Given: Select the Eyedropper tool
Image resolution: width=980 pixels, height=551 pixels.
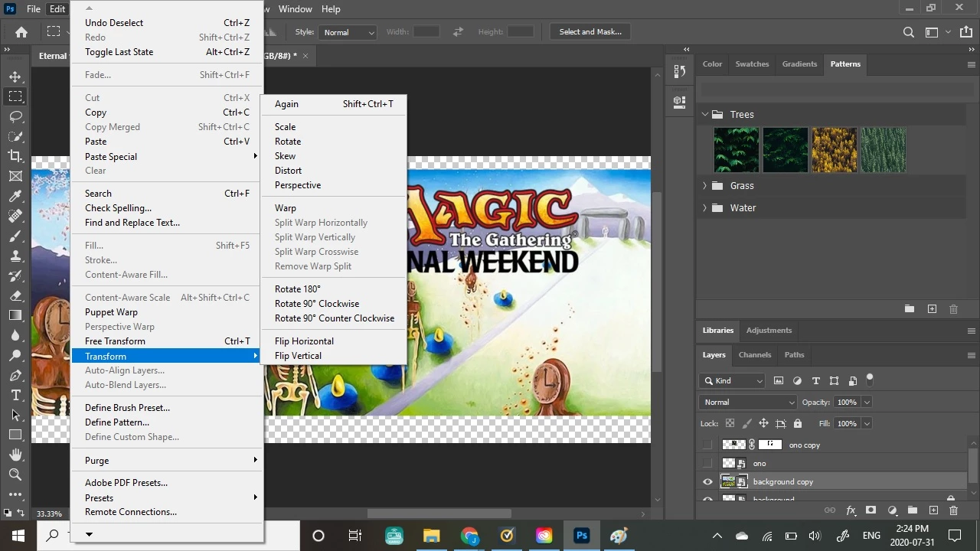Looking at the screenshot, I should pos(15,196).
